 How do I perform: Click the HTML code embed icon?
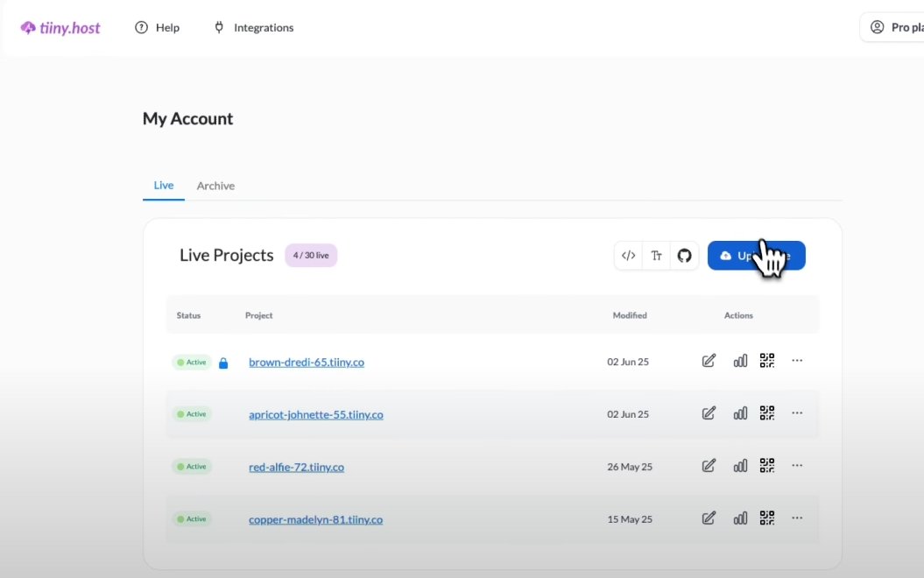pos(628,256)
